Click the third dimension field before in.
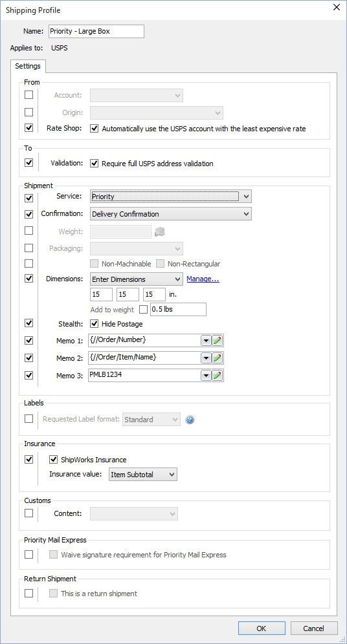 [x=155, y=294]
